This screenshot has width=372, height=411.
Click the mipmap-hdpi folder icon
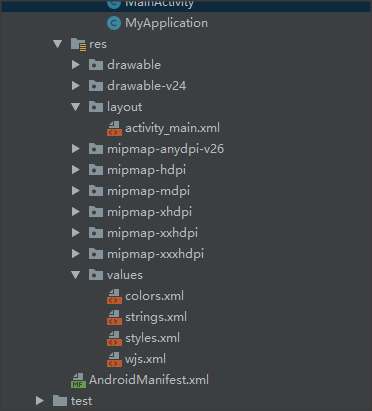point(96,170)
